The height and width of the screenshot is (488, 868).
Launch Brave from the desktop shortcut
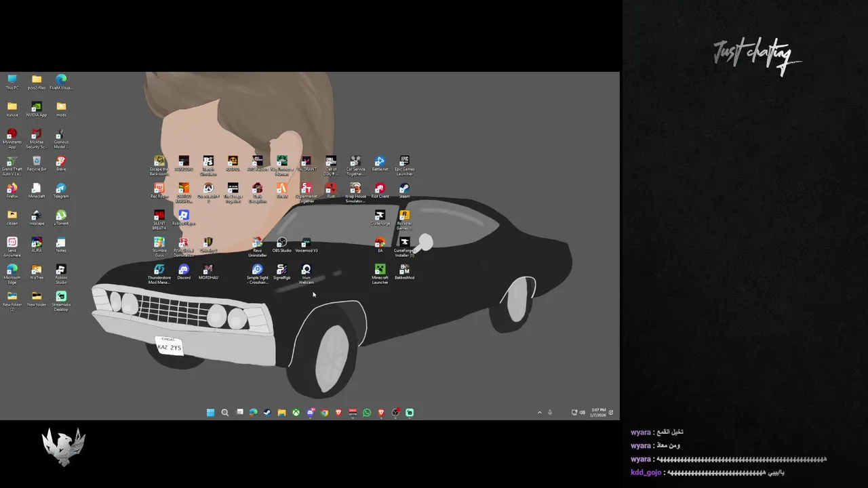61,163
